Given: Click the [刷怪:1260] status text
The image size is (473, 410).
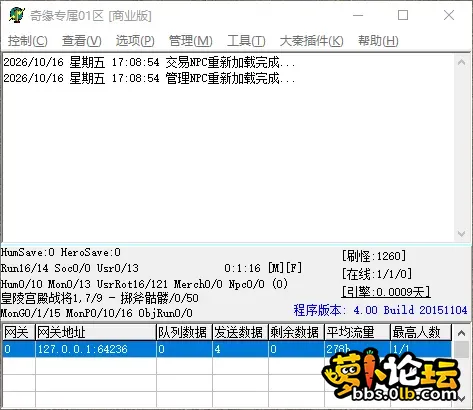Looking at the screenshot, I should click(x=374, y=256).
